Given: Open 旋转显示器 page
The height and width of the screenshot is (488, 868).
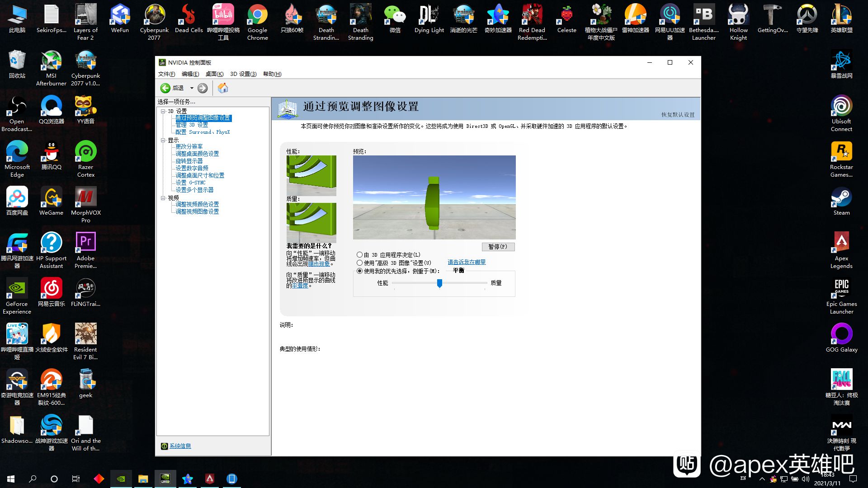Looking at the screenshot, I should point(189,161).
